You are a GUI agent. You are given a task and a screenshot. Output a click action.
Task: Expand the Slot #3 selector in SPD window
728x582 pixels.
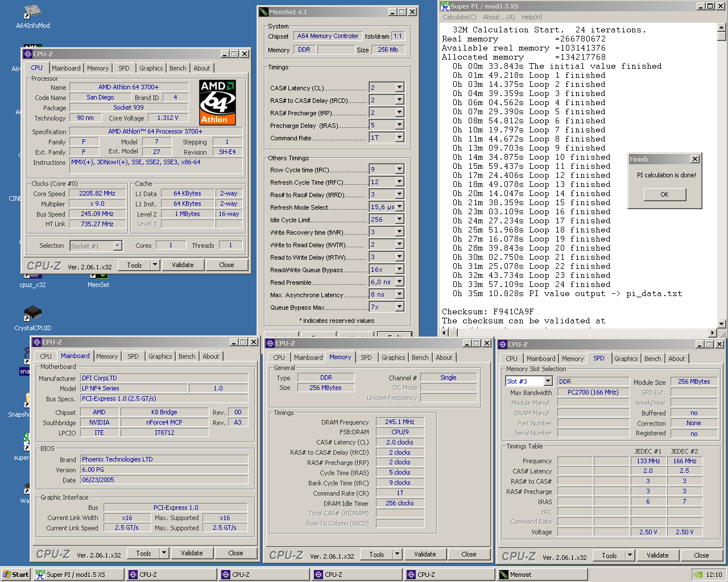(548, 381)
